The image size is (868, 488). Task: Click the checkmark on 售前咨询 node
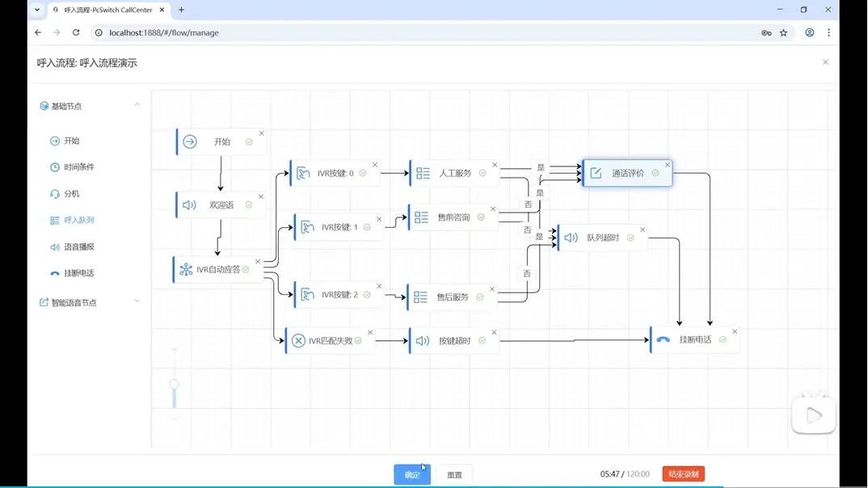[481, 217]
